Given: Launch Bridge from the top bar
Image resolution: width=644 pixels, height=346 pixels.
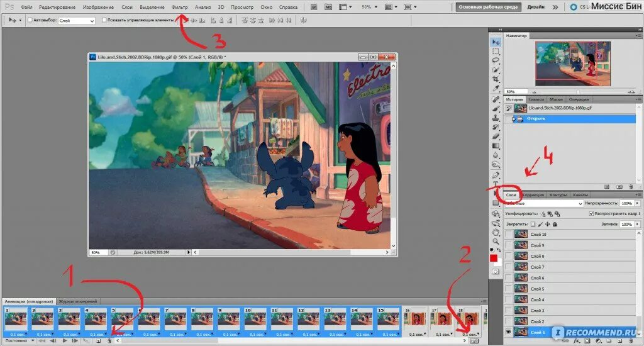Looking at the screenshot, I should [314, 7].
